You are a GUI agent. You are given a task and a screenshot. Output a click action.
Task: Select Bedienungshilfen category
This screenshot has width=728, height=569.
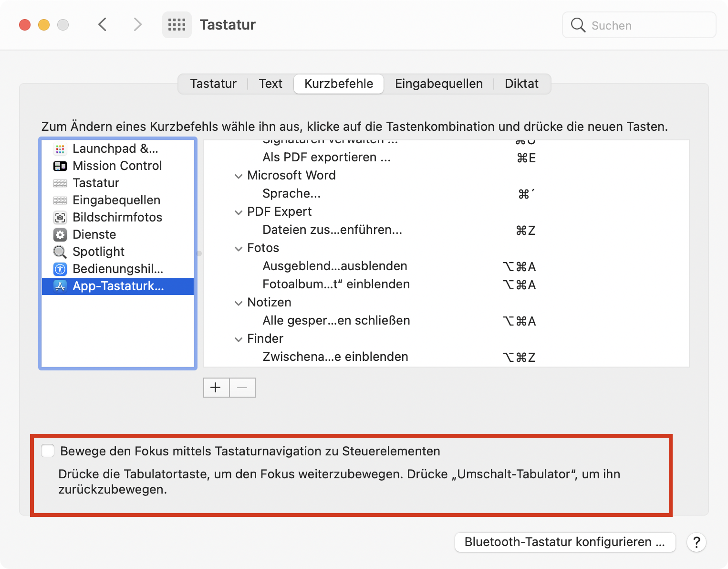tap(118, 269)
